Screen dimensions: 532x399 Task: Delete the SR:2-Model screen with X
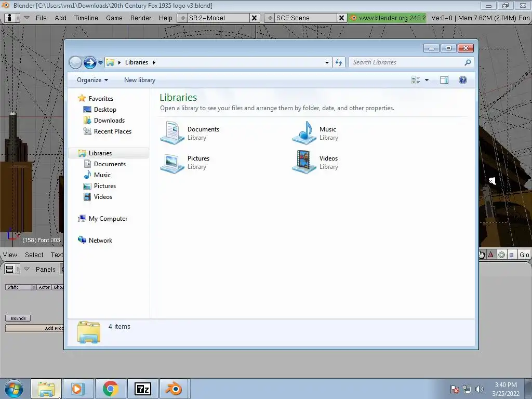point(254,18)
